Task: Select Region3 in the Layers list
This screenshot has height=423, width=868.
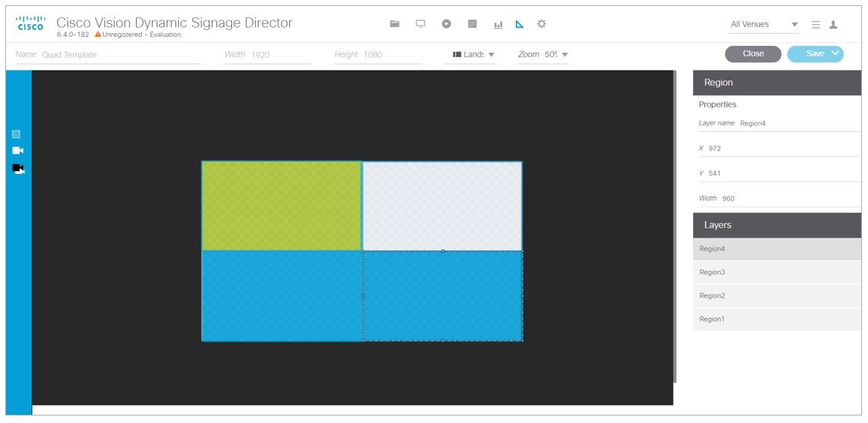Action: point(776,273)
